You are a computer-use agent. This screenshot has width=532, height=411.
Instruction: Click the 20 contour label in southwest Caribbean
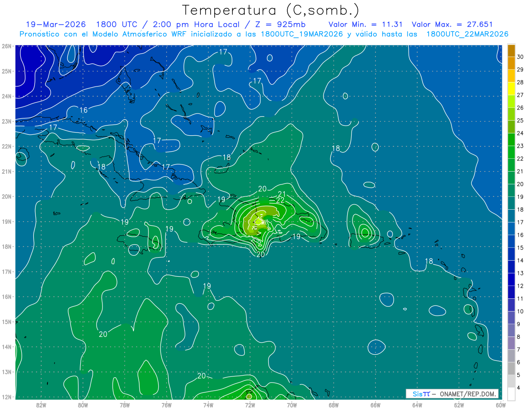click(x=103, y=334)
